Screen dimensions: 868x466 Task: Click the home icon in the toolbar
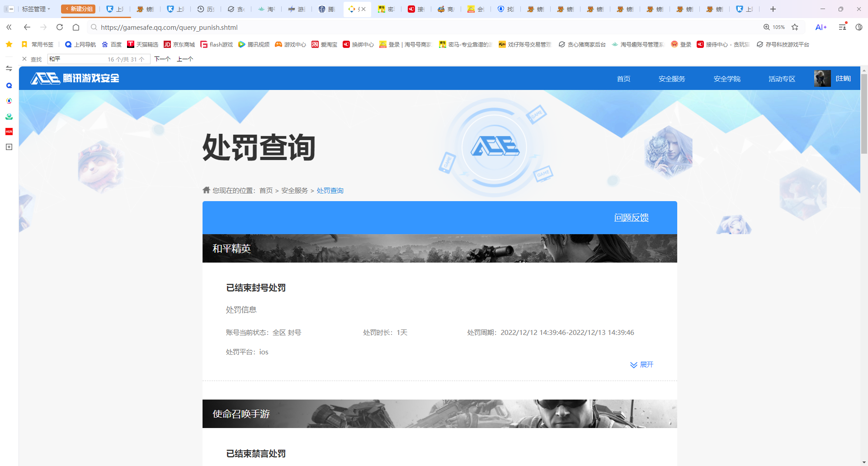point(75,27)
